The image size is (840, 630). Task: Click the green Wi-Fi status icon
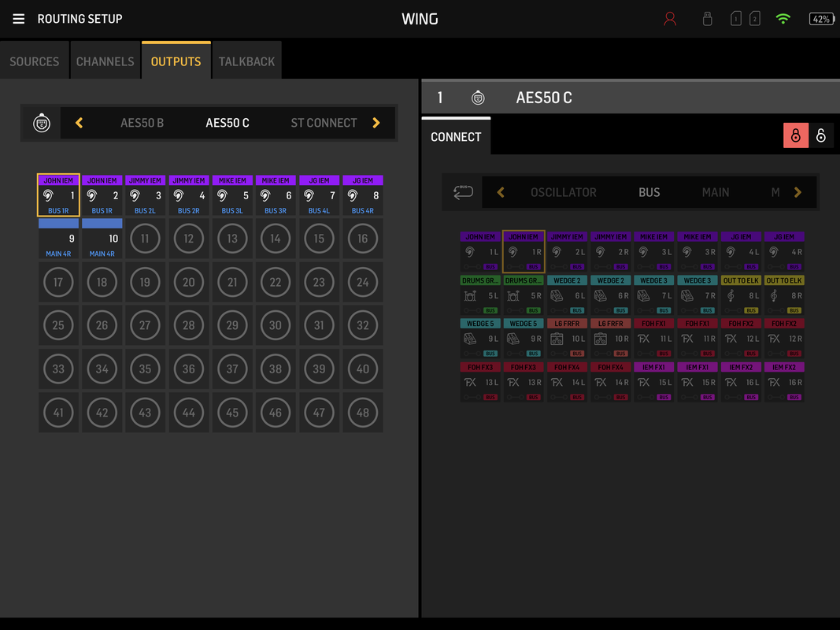tap(783, 19)
